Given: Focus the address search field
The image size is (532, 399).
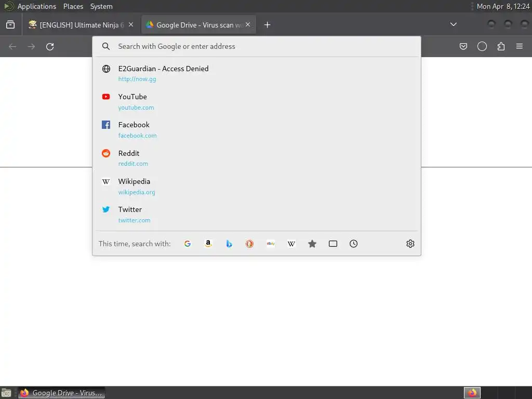Looking at the screenshot, I should tap(257, 46).
